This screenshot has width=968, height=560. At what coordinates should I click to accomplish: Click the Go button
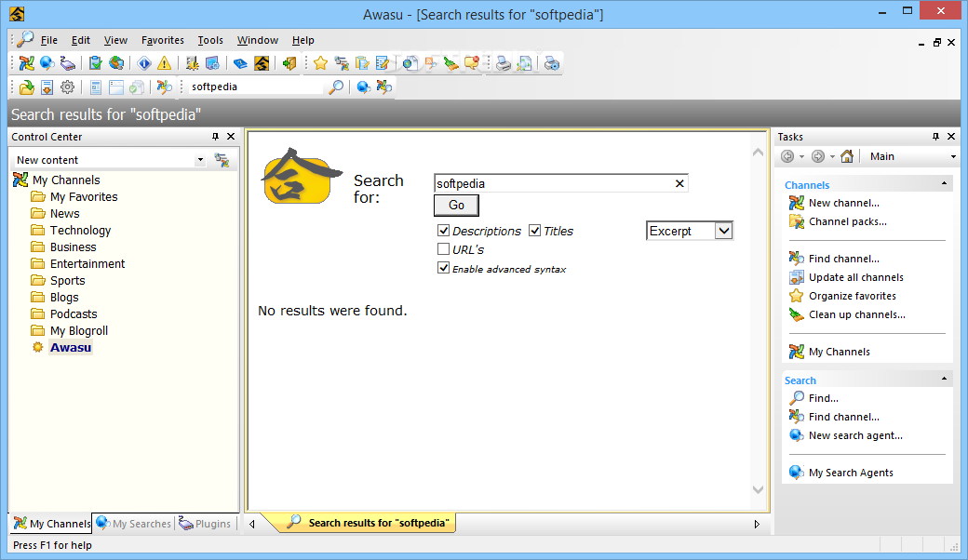456,206
